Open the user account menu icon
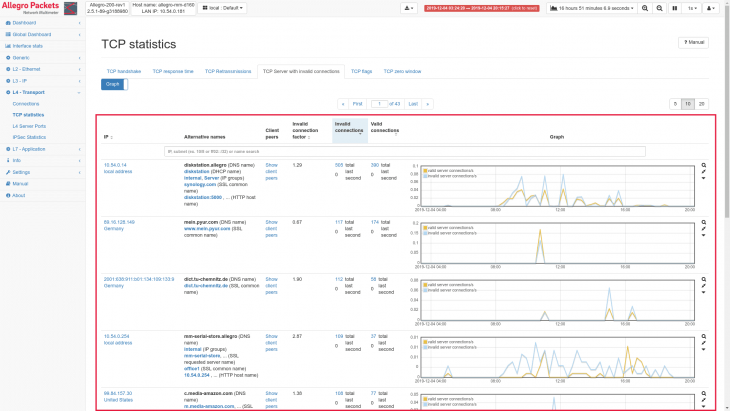Image resolution: width=730 pixels, height=411 pixels. (710, 8)
